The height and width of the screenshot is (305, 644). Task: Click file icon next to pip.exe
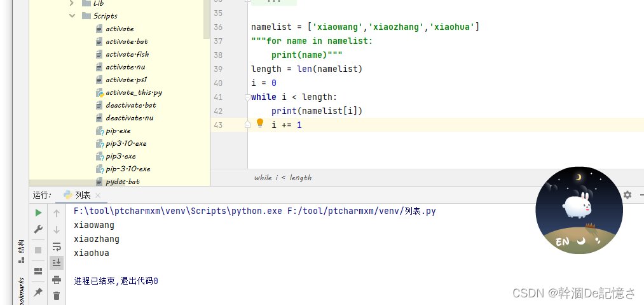coord(99,131)
